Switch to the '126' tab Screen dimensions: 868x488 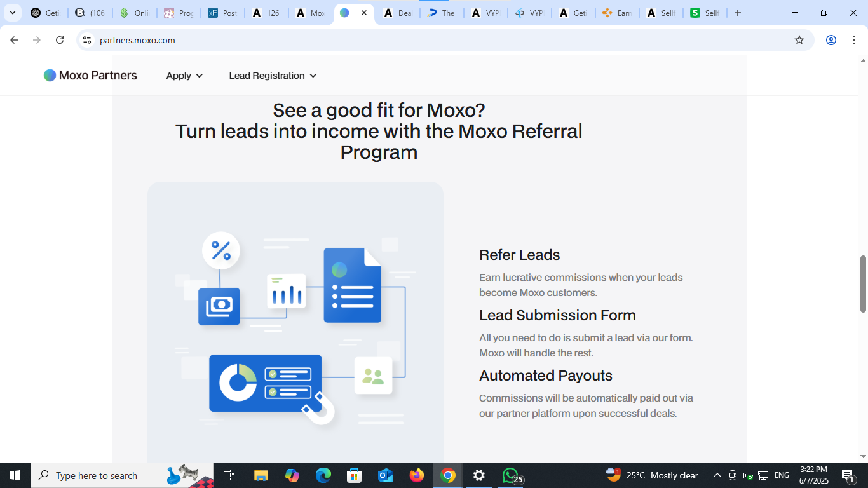(266, 13)
